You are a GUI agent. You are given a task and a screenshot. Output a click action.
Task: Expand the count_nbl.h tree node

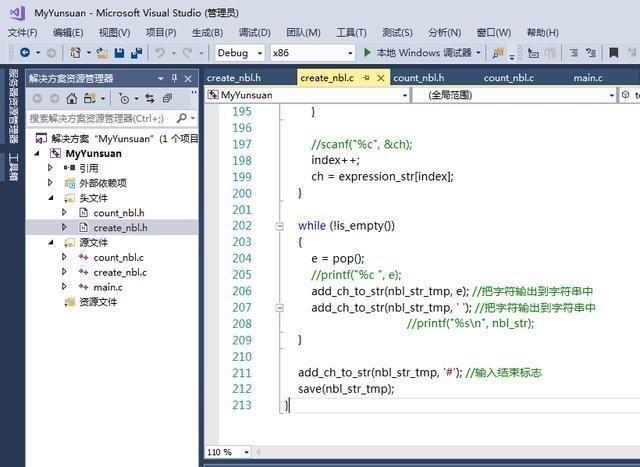pyautogui.click(x=64, y=213)
